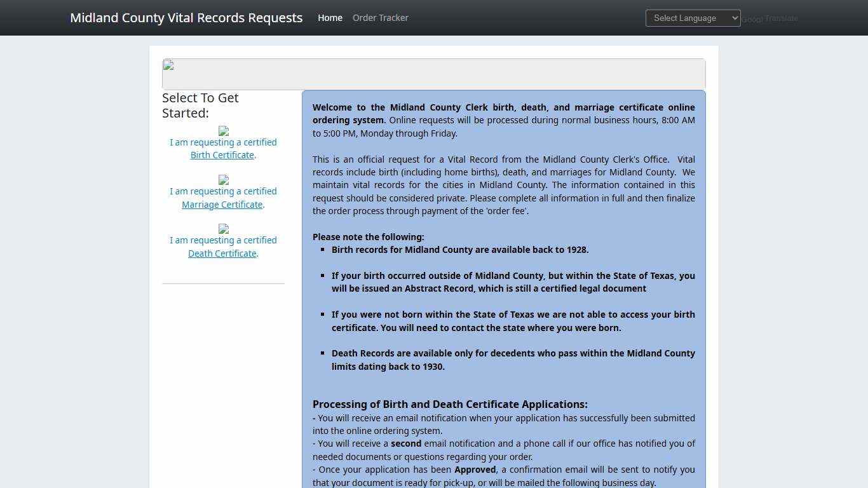This screenshot has width=868, height=488.
Task: Click the Death Certificate broken image icon
Action: [223, 230]
